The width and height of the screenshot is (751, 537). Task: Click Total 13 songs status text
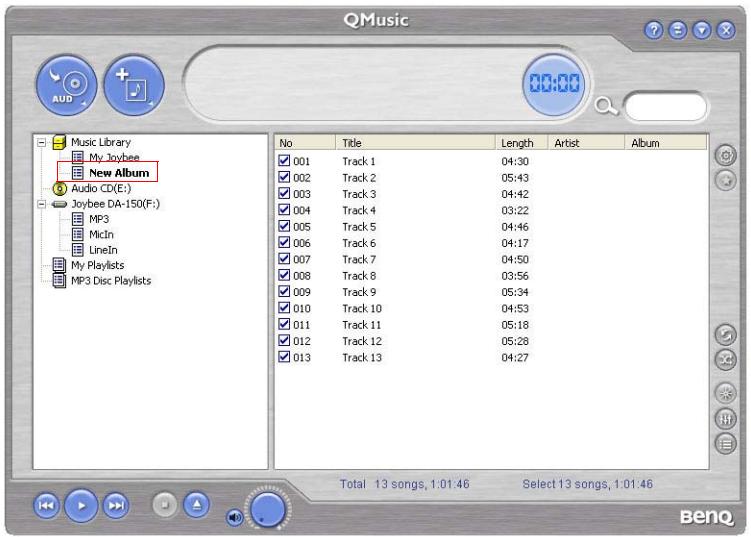pos(405,484)
